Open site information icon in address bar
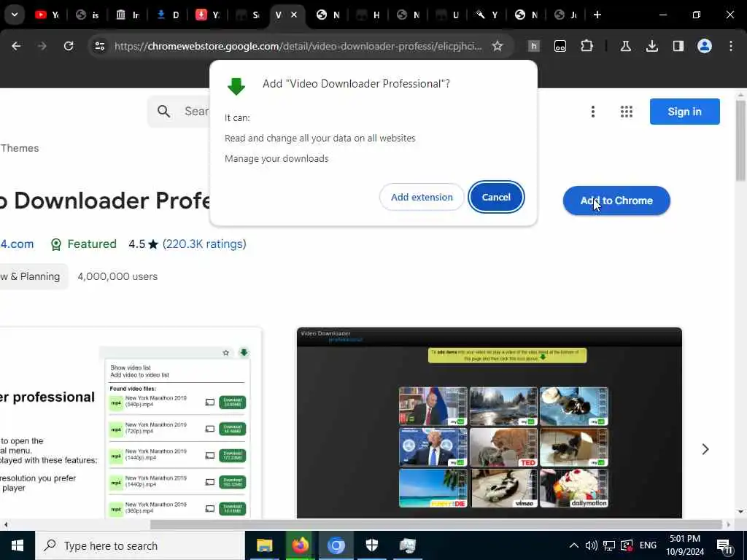 click(99, 46)
